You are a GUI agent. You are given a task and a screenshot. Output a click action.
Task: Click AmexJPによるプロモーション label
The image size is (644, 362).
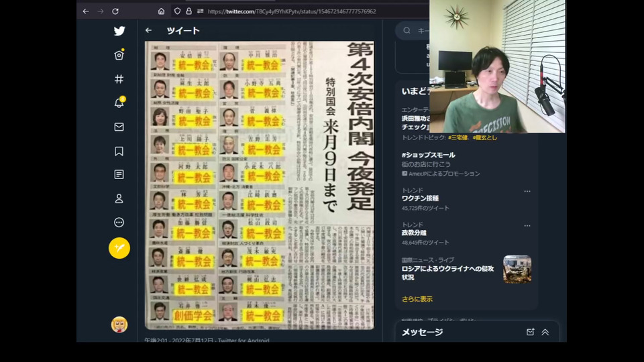coord(444,174)
